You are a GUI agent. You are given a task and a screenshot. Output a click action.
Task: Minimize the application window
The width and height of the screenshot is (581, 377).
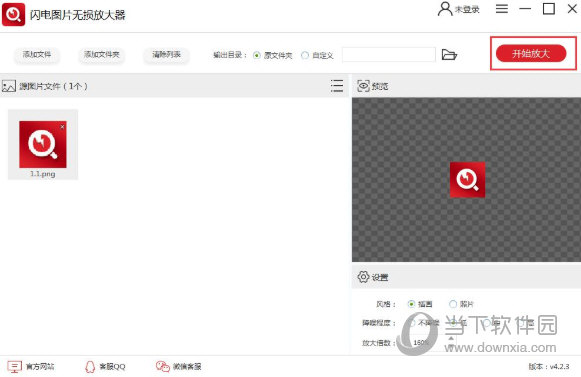tap(525, 9)
